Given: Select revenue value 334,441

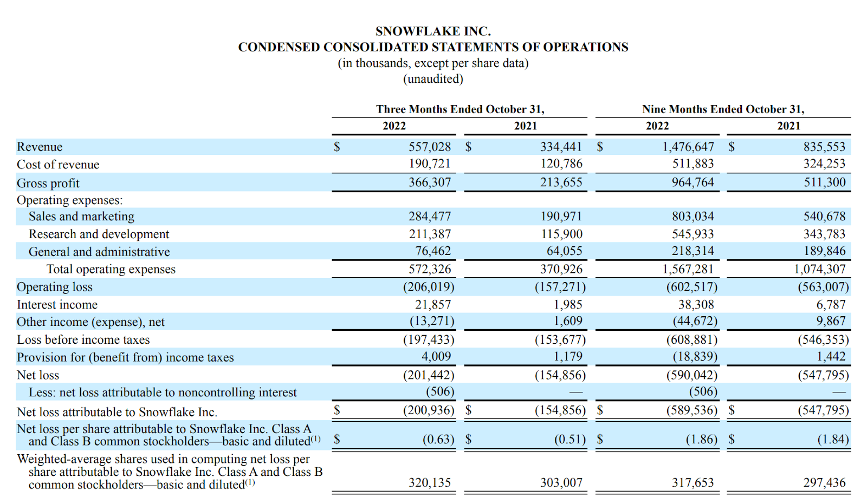Looking at the screenshot, I should (x=561, y=147).
